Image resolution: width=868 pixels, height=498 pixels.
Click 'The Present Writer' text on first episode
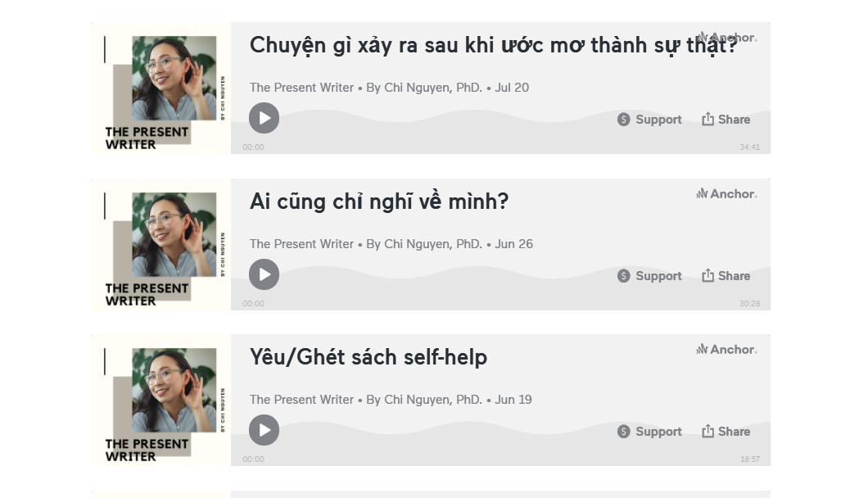(301, 87)
